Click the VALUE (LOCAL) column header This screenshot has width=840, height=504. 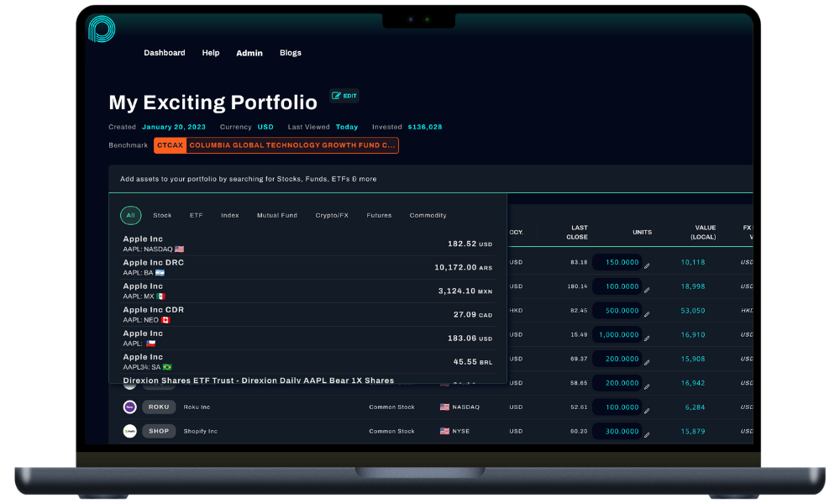[x=703, y=233]
